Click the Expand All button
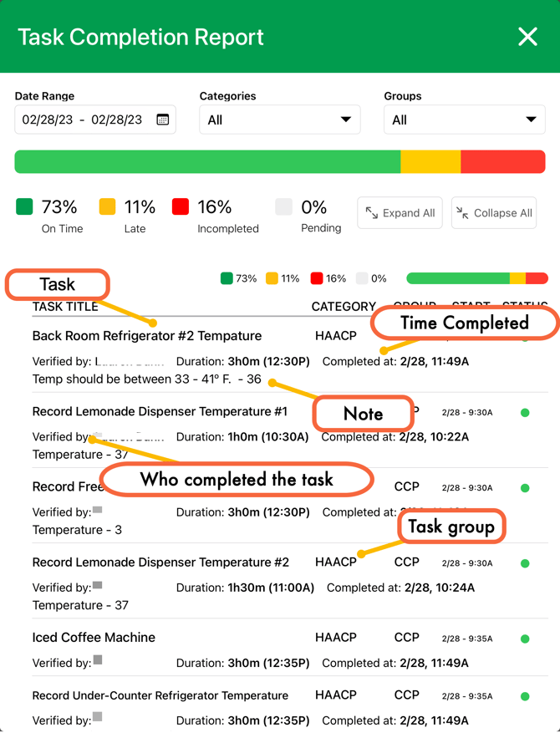The width and height of the screenshot is (560, 738). tap(400, 213)
